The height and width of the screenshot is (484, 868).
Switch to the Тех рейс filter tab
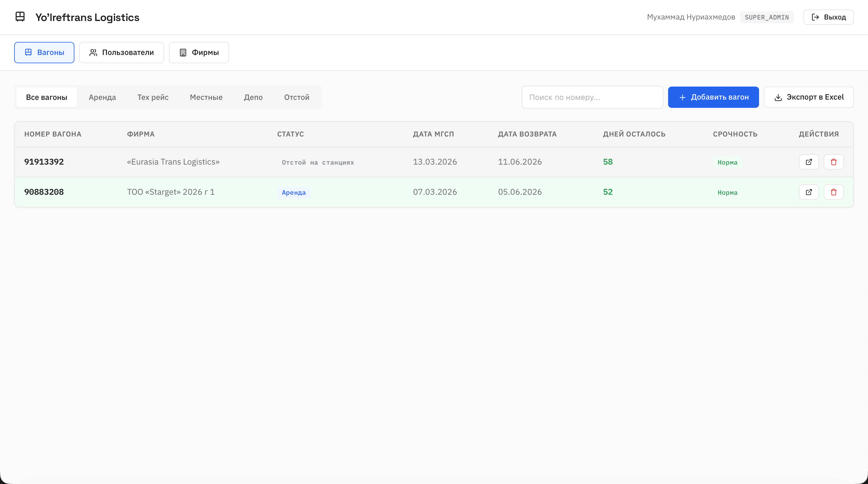pos(153,97)
